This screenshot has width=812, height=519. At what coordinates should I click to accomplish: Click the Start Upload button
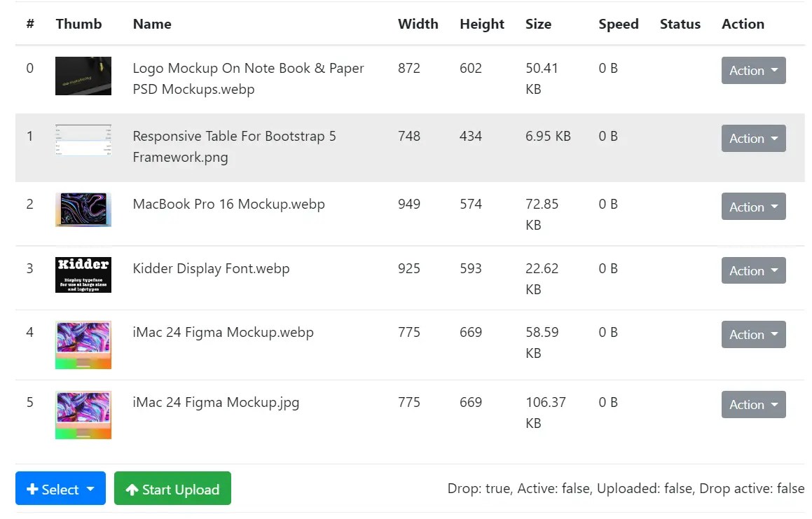click(x=172, y=488)
